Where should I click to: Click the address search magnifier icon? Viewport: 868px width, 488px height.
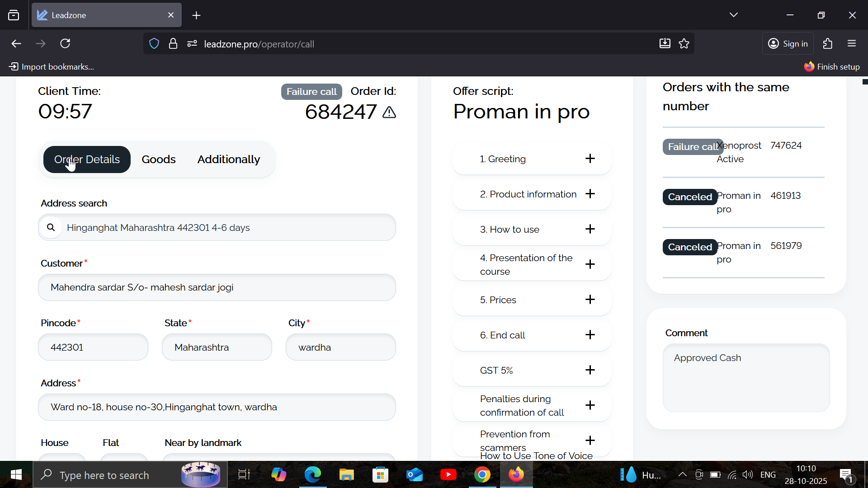[x=51, y=227]
